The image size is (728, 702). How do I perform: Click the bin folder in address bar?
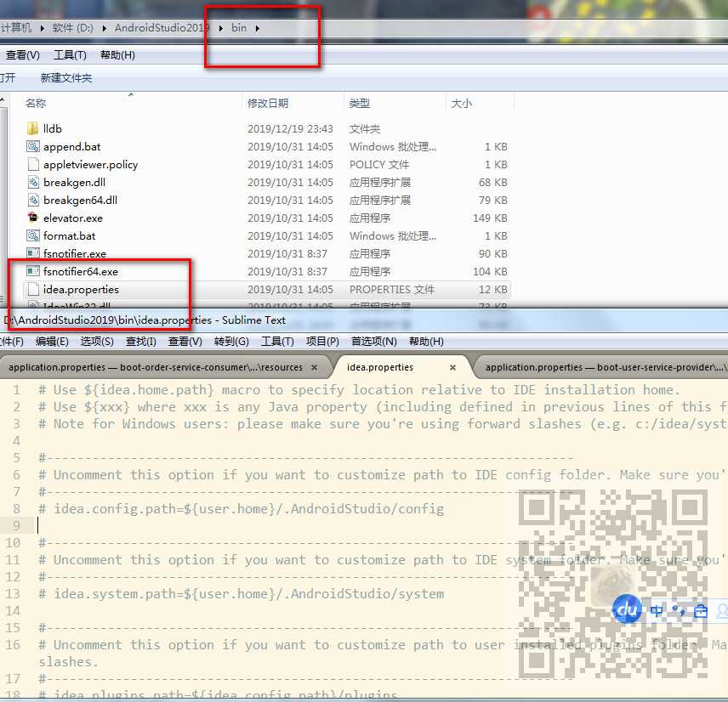239,28
